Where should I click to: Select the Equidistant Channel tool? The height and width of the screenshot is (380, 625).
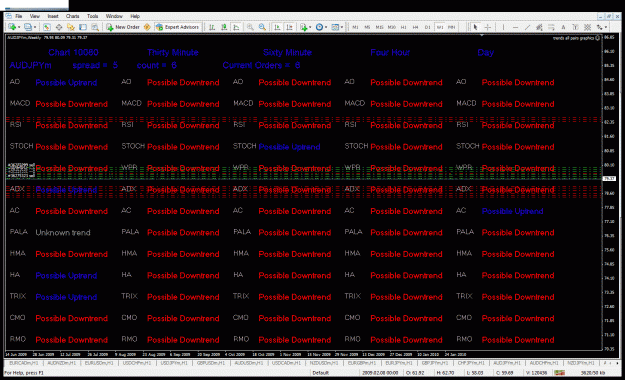(x=539, y=27)
